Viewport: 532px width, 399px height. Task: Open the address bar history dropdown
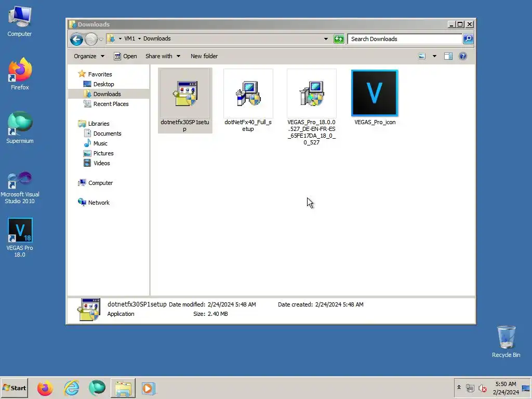[x=326, y=38]
